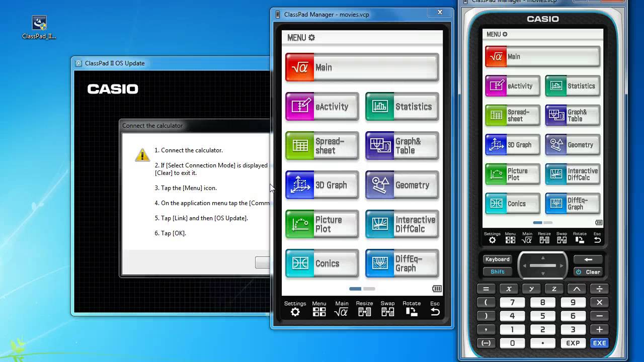Screen dimensions: 644x362
Task: Click cursor pad left arrow on calculator
Action: coord(525,265)
